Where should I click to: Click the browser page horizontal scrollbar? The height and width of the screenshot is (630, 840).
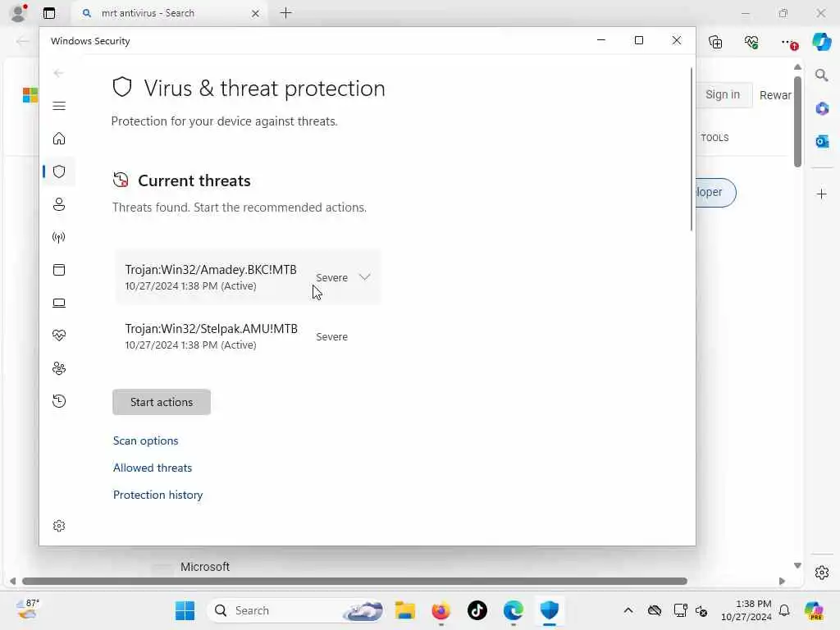354,582
